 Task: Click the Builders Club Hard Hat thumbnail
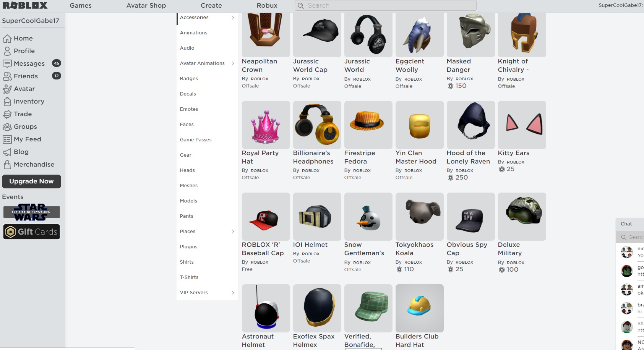coord(420,308)
